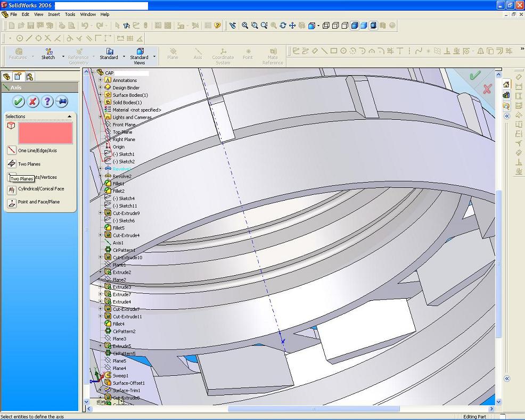Click the home icon in the task pane
525x420 pixels.
pos(506,84)
